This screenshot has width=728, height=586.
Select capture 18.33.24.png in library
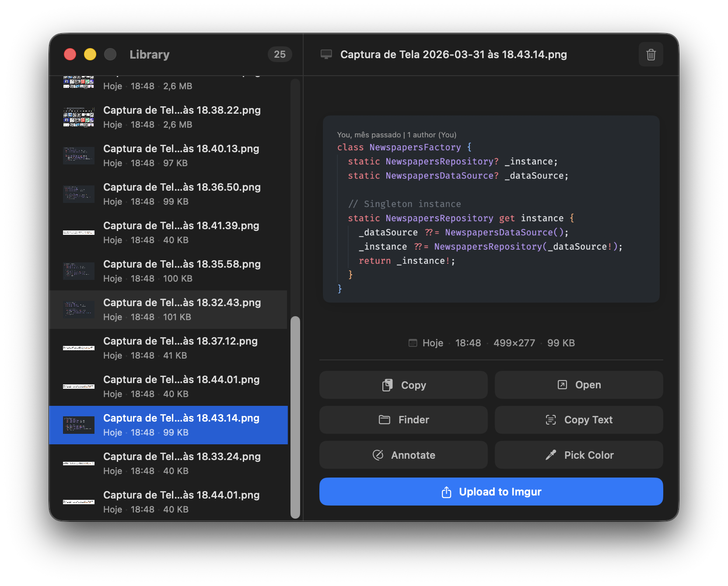(x=168, y=464)
